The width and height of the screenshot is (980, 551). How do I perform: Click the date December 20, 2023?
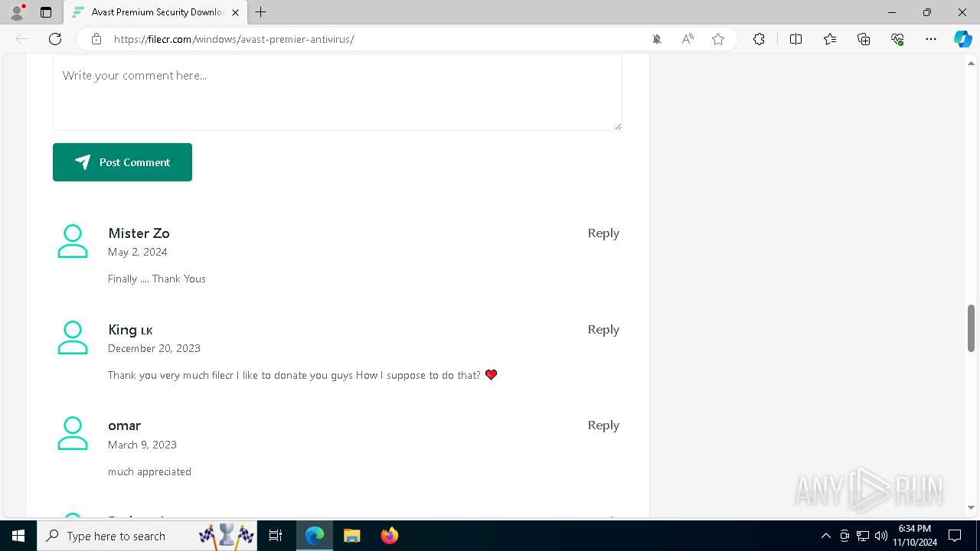154,348
